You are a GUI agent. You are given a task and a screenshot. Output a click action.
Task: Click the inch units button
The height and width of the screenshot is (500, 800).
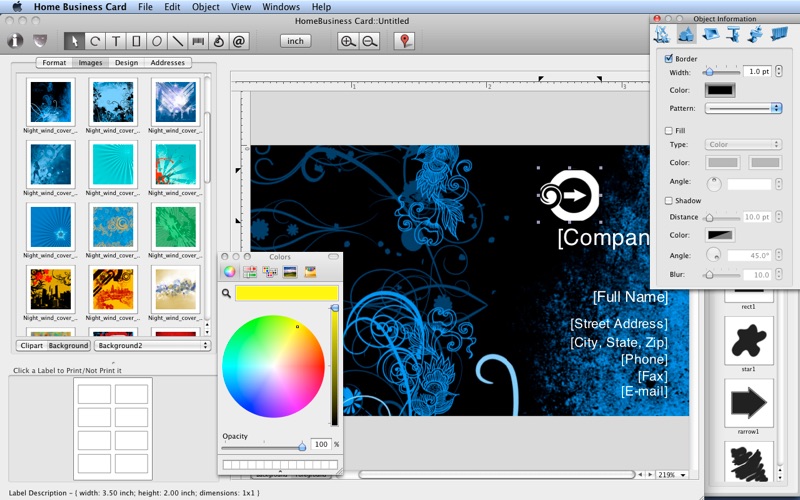click(296, 41)
